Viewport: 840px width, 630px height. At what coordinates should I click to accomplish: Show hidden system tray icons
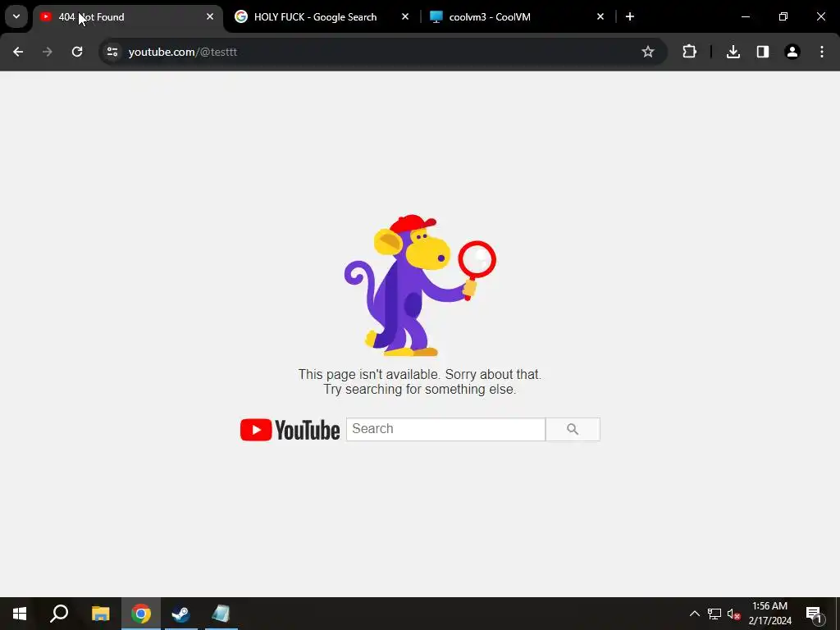pyautogui.click(x=694, y=614)
